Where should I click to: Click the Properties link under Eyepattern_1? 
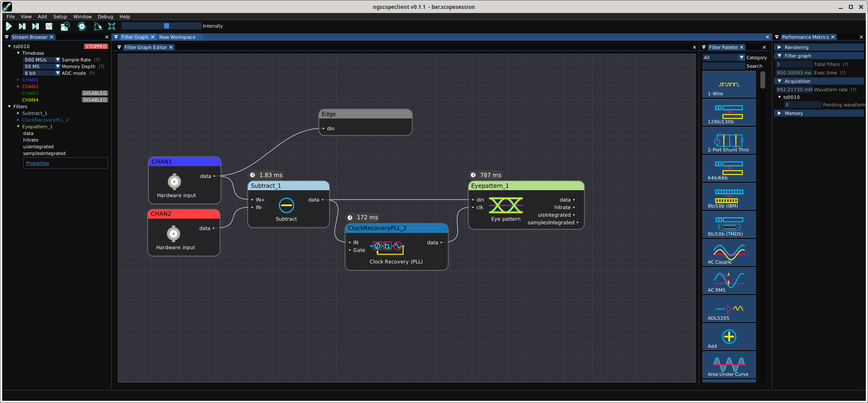click(x=37, y=163)
